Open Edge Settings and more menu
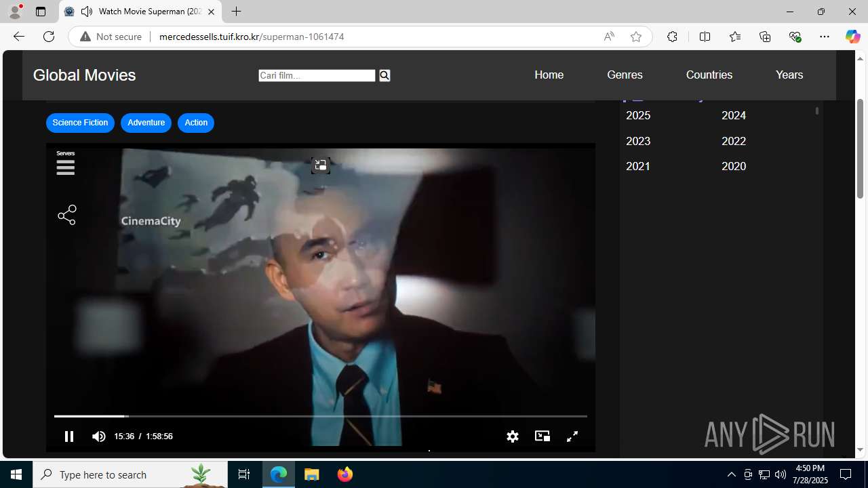This screenshot has width=868, height=488. [825, 37]
